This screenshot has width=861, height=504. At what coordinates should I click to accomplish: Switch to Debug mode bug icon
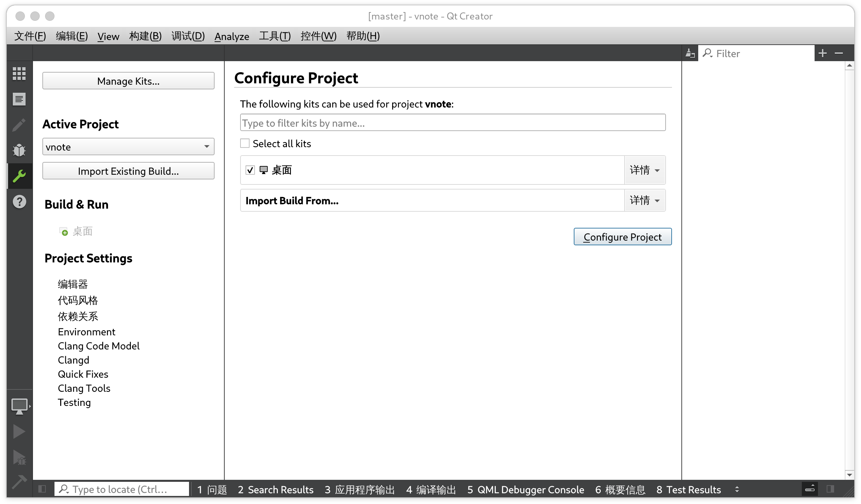click(19, 150)
